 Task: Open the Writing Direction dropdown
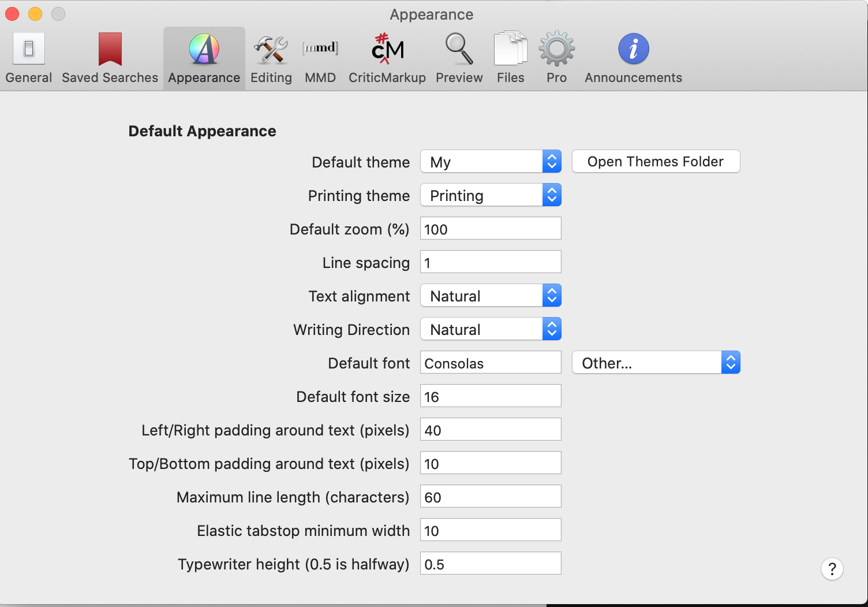(x=491, y=329)
